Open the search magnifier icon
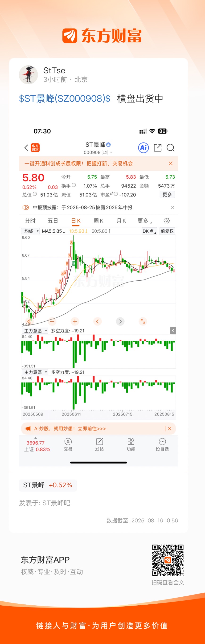Viewport: 205px width, 644px height. click(171, 148)
